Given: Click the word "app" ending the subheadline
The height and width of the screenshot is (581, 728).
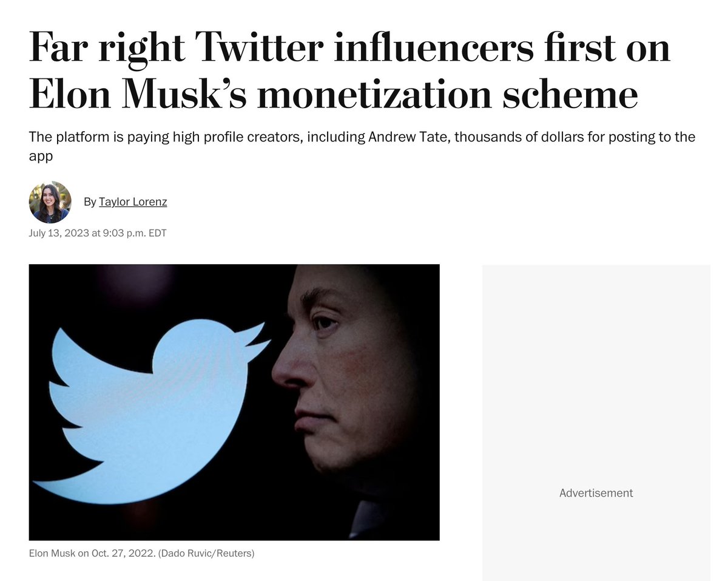Looking at the screenshot, I should pos(41,156).
